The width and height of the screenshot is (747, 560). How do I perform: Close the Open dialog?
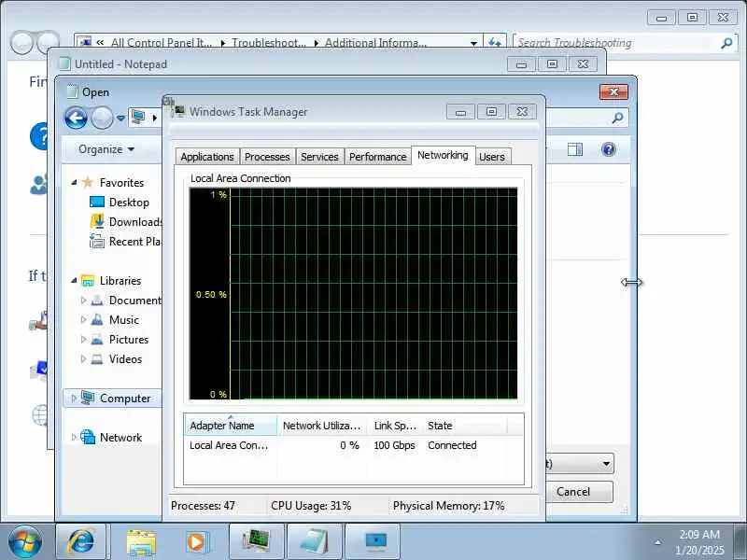click(x=613, y=91)
